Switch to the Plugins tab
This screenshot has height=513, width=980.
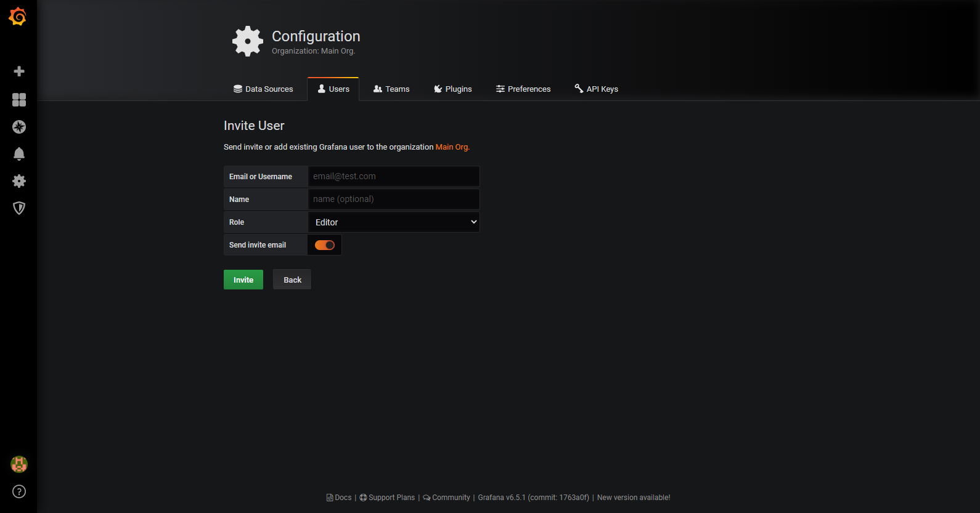point(453,89)
